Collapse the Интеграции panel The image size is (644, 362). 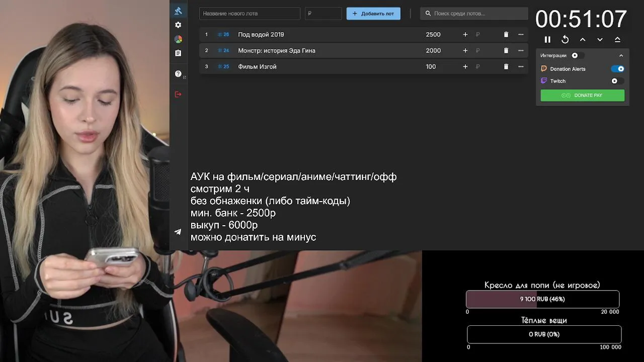click(x=621, y=56)
